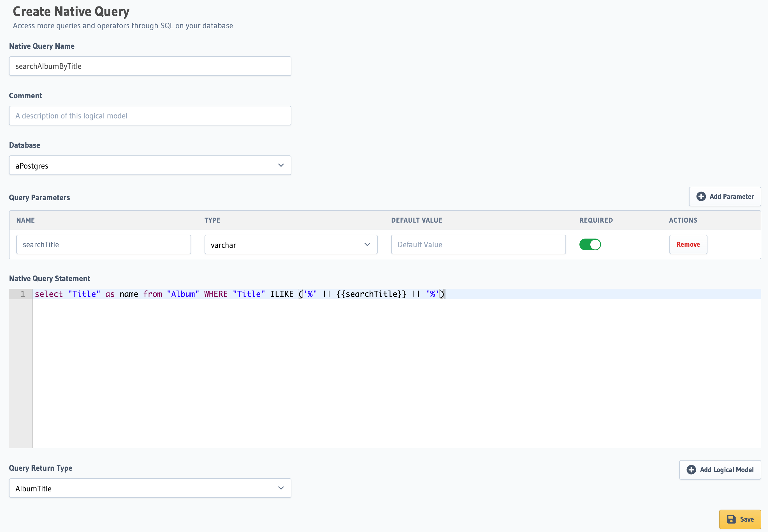Viewport: 768px width, 532px height.
Task: Click the Database dropdown chevron
Action: click(280, 165)
